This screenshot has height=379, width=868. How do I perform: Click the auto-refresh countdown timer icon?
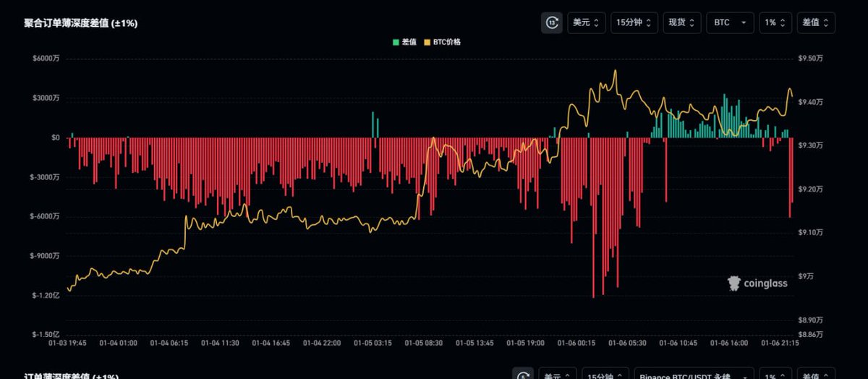(552, 23)
